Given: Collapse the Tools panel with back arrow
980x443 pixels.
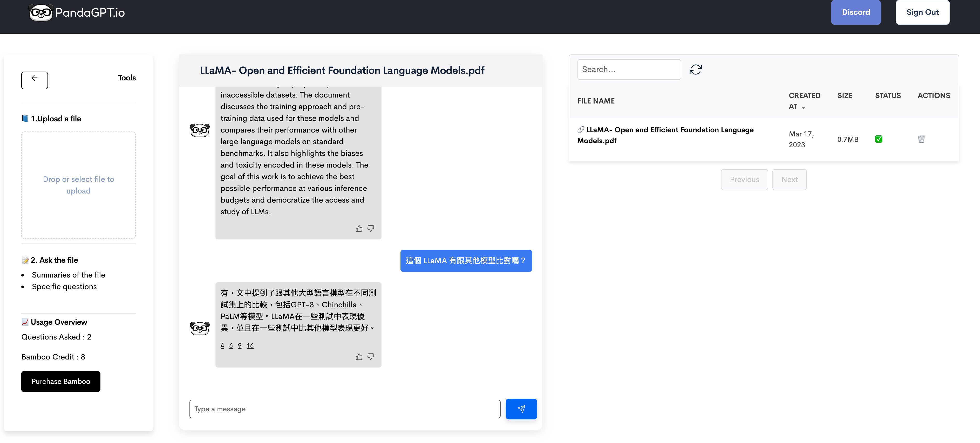Looking at the screenshot, I should (35, 80).
